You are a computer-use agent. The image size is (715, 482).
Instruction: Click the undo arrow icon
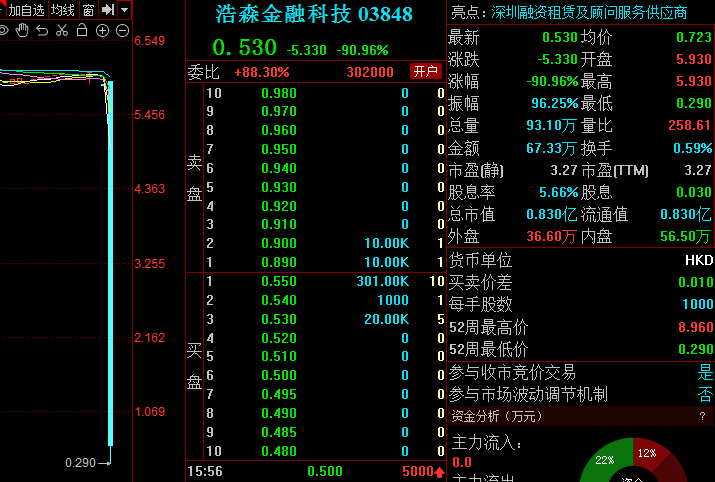(x=42, y=31)
